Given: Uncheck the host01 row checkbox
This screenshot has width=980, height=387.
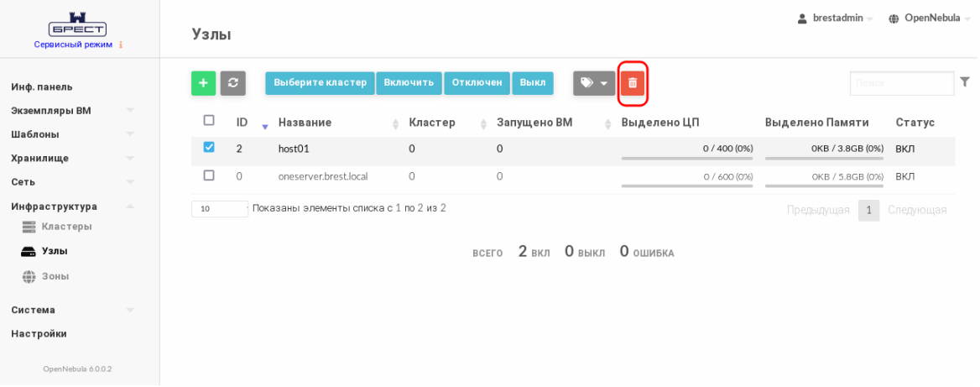Looking at the screenshot, I should pos(210,149).
